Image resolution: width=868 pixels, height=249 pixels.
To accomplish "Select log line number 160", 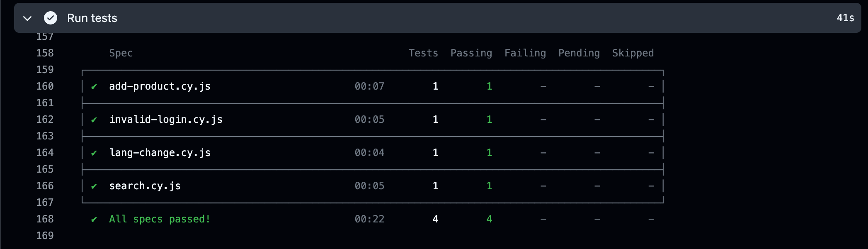I will tap(45, 86).
